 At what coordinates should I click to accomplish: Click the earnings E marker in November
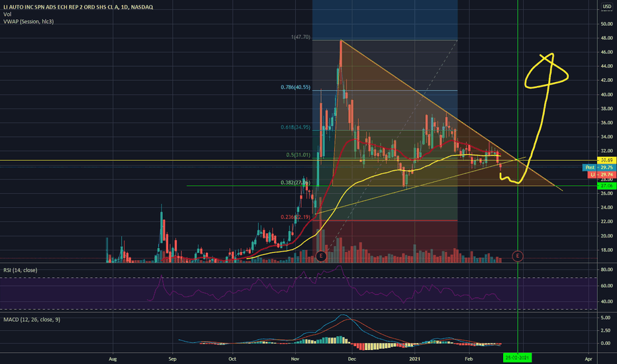pos(321,255)
